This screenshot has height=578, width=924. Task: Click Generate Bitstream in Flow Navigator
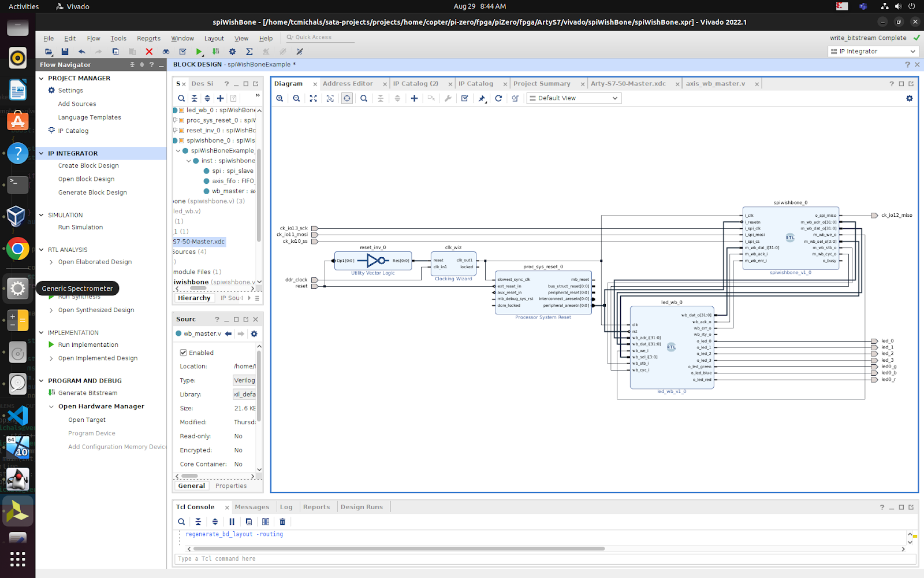pos(88,393)
